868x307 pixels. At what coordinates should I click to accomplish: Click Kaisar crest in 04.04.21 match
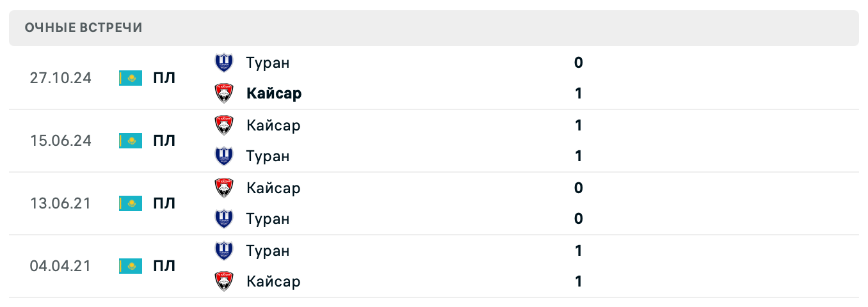coord(223,281)
